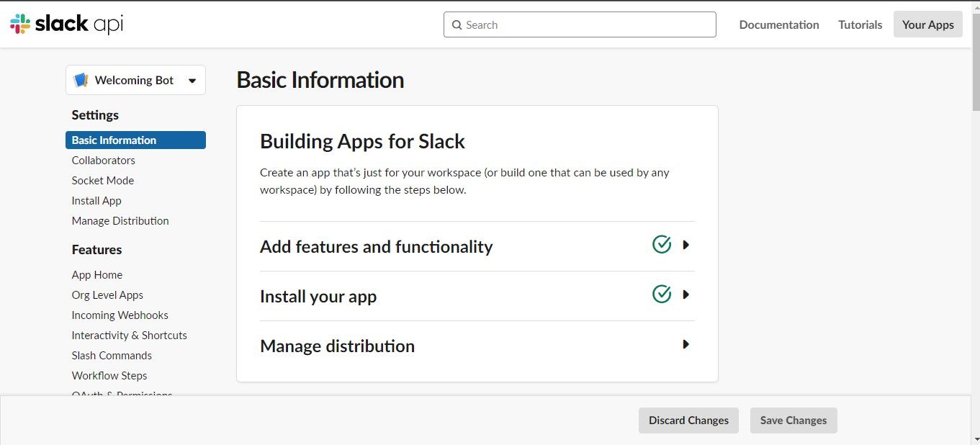The height and width of the screenshot is (445, 980).
Task: Click the green checkmark beside Install your app
Action: [x=661, y=295]
